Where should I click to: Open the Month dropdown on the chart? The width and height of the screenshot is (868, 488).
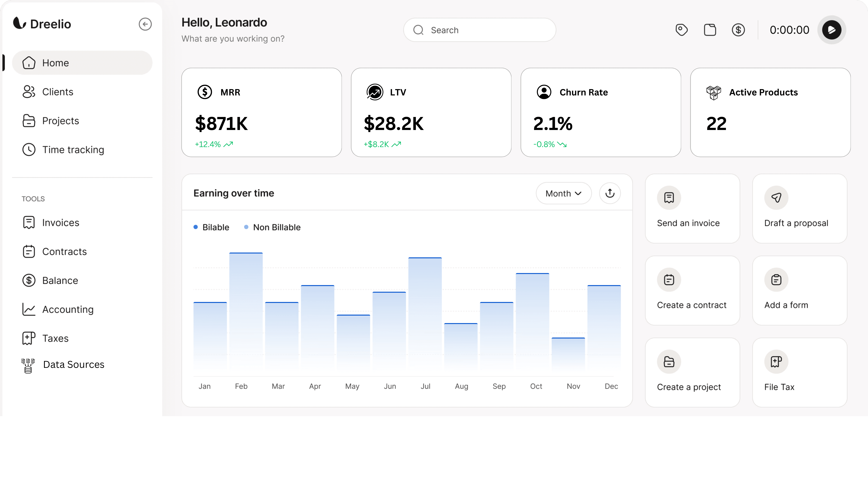(x=563, y=193)
